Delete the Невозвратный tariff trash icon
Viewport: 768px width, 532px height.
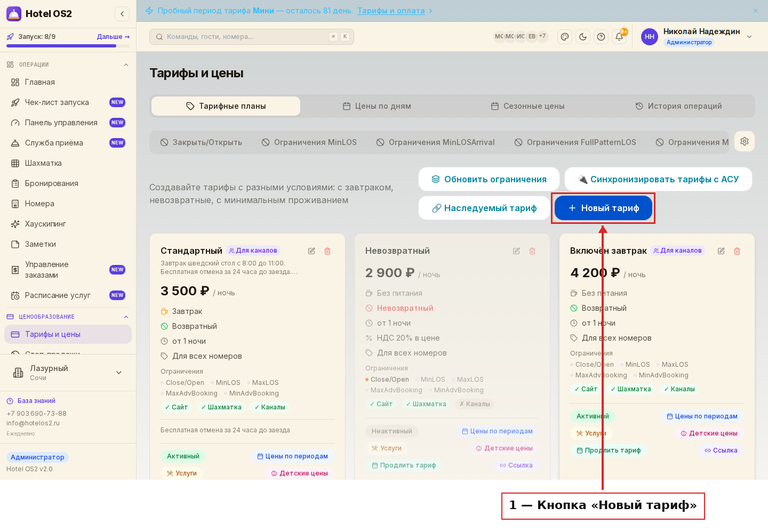point(532,251)
